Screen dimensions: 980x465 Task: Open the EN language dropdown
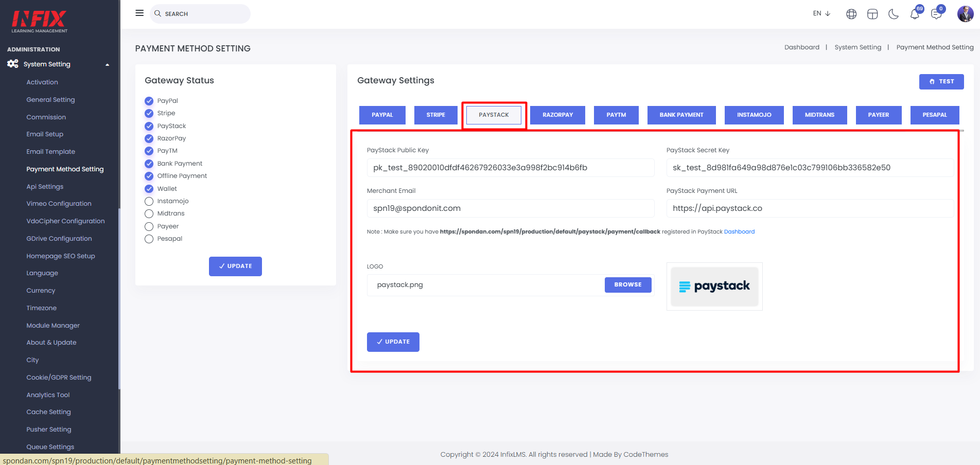821,13
